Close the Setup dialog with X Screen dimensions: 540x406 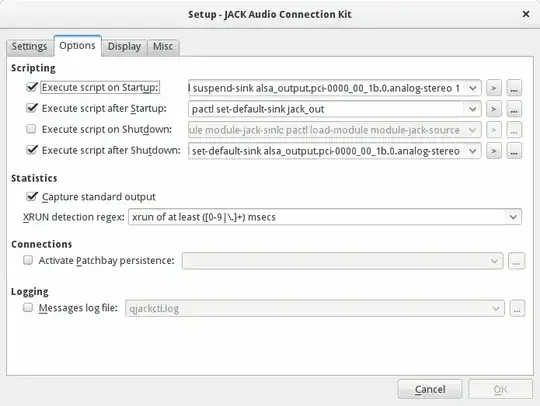pos(526,14)
